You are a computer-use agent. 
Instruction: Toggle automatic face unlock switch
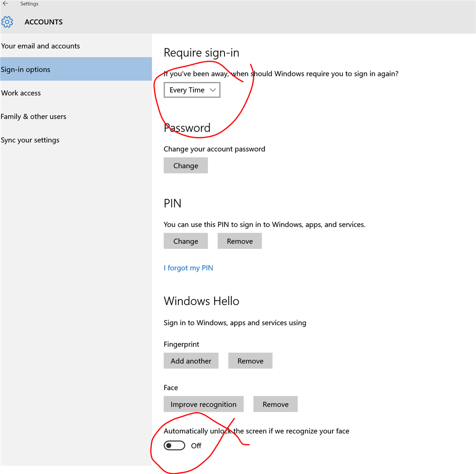point(174,446)
